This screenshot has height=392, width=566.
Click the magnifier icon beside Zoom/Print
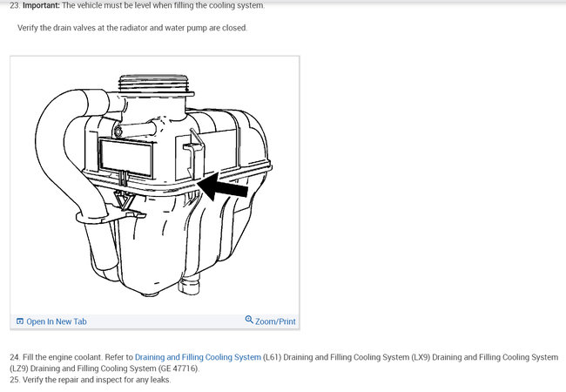click(x=249, y=320)
